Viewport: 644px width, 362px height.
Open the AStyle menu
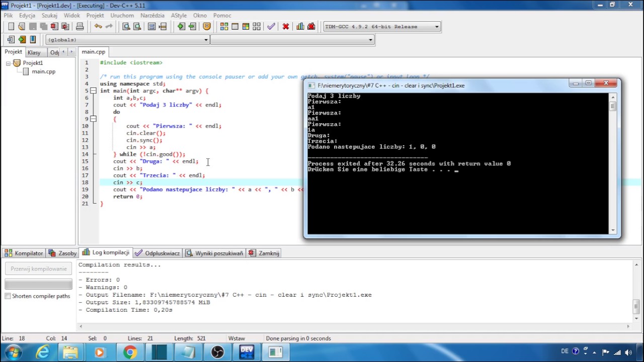179,16
